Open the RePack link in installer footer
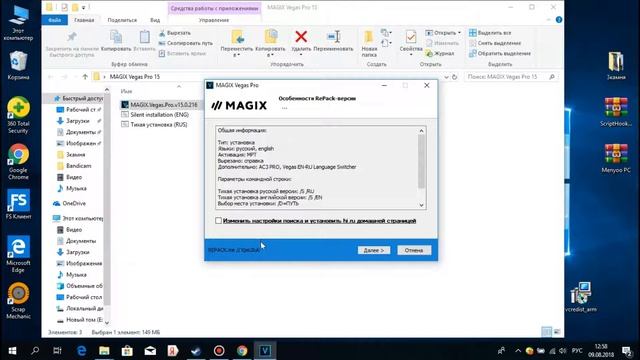 [233, 250]
